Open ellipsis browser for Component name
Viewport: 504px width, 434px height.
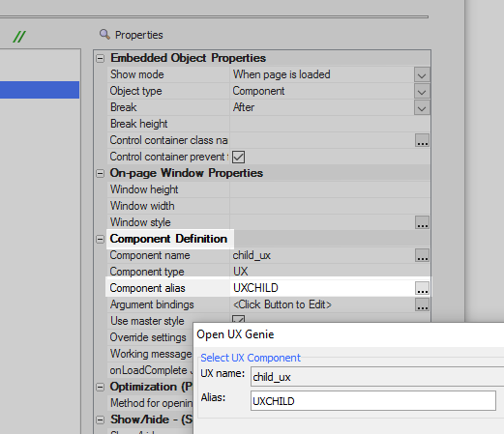pyautogui.click(x=422, y=255)
